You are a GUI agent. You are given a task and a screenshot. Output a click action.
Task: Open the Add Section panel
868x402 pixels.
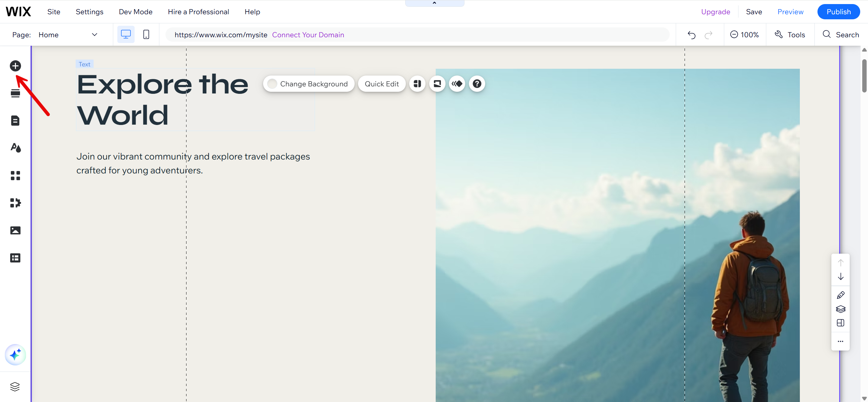pos(15,93)
